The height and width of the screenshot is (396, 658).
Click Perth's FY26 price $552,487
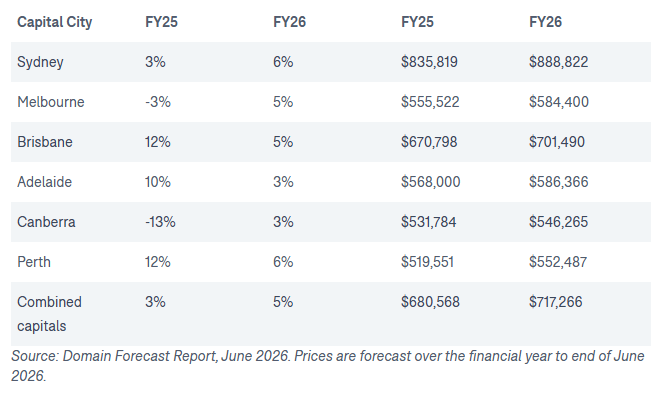(x=558, y=262)
